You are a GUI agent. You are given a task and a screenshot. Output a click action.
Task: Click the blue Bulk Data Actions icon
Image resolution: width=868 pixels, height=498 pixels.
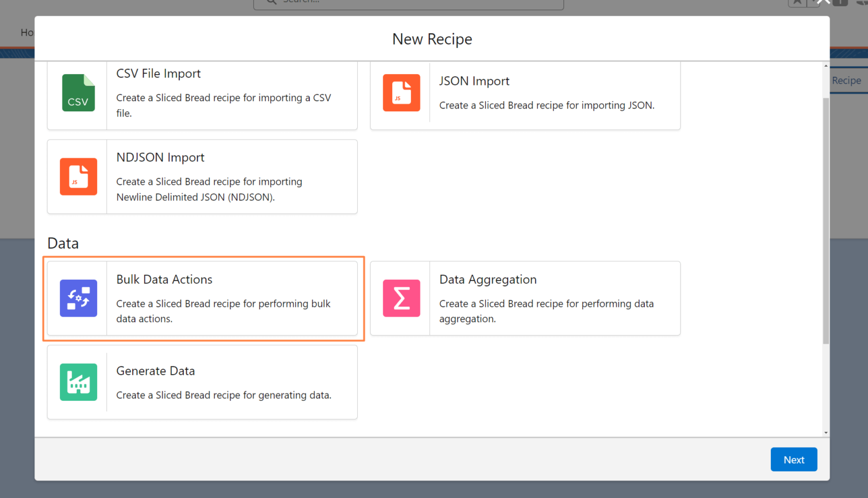click(78, 298)
